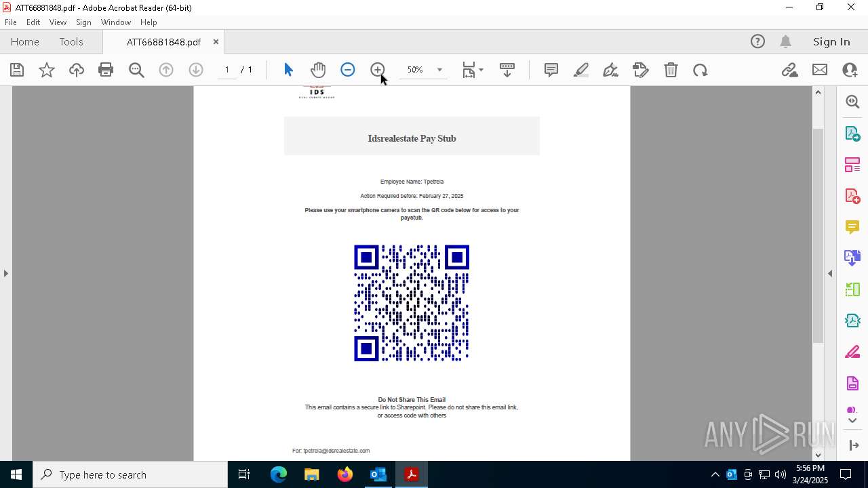Toggle the scrolling read mode icon
The image size is (868, 488).
pos(507,70)
